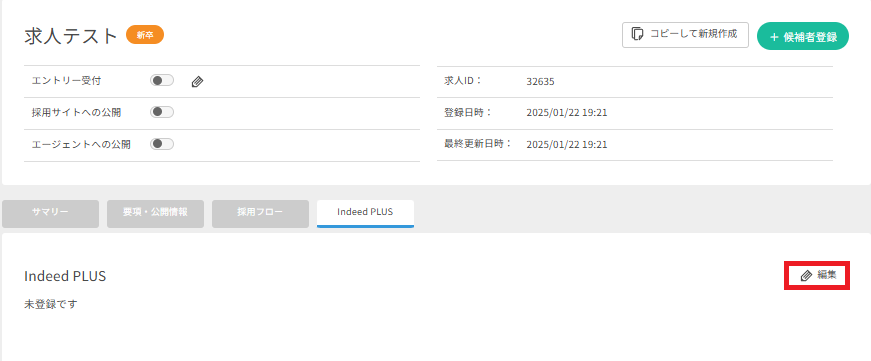Click the 最終更新日時： label
The height and width of the screenshot is (361, 871).
pyautogui.click(x=478, y=144)
